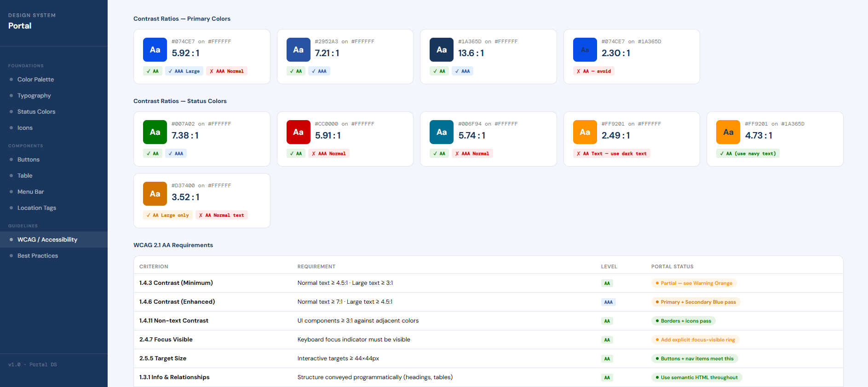Click the 2.30 : 1 contrast ratio
The width and height of the screenshot is (868, 387).
click(x=616, y=53)
